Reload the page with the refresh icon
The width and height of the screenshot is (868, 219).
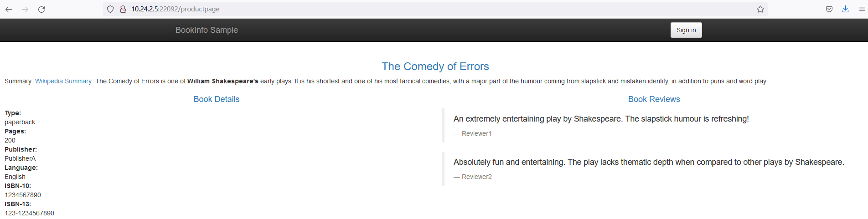point(41,9)
